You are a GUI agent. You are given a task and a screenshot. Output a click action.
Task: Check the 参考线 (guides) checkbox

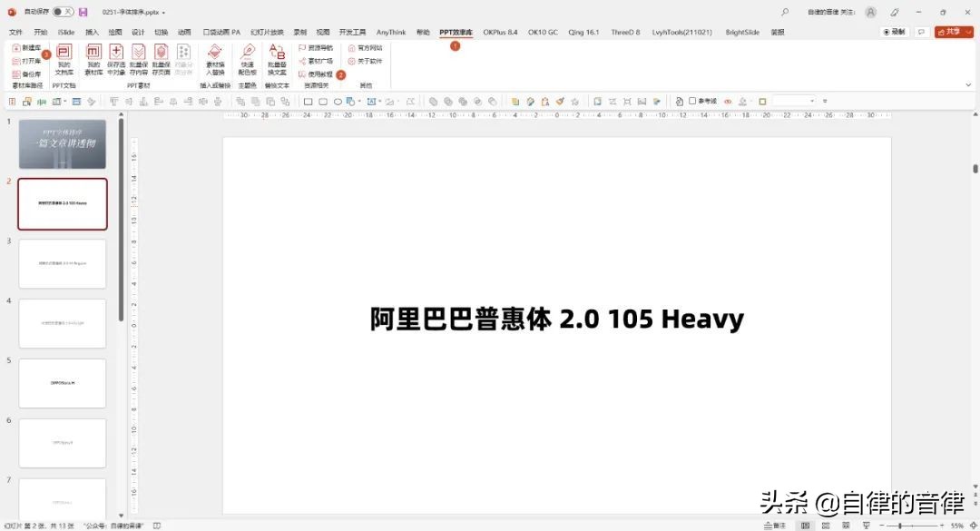[x=692, y=101]
